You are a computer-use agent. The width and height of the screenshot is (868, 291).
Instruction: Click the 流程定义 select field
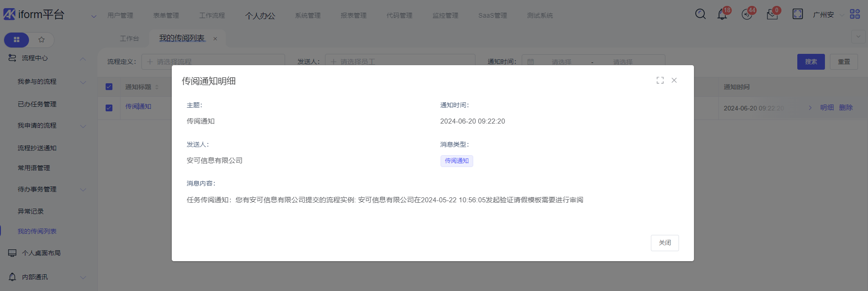click(213, 62)
